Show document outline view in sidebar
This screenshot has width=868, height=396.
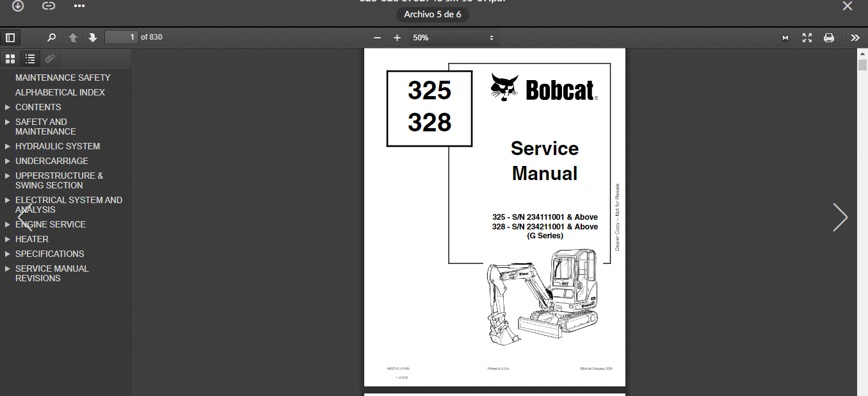click(30, 59)
